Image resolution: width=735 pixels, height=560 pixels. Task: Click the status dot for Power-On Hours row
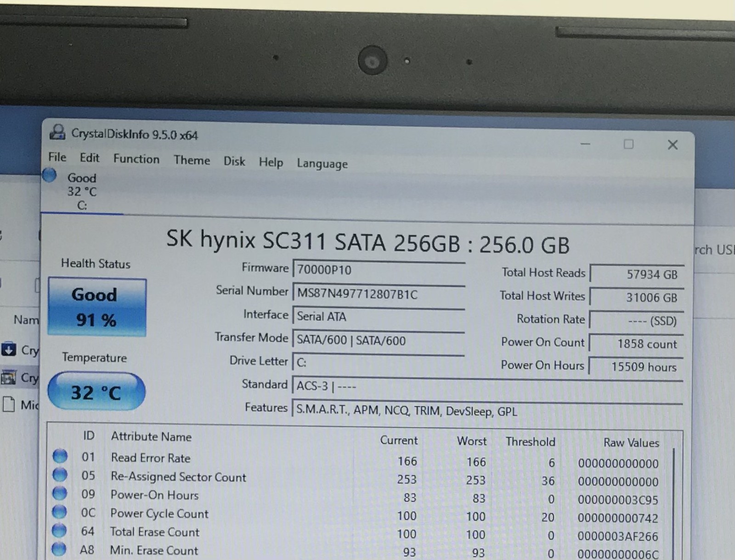click(x=59, y=493)
